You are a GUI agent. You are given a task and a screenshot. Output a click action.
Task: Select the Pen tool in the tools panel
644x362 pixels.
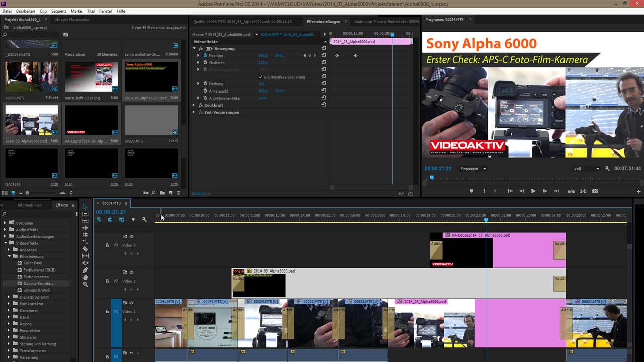coord(85,270)
